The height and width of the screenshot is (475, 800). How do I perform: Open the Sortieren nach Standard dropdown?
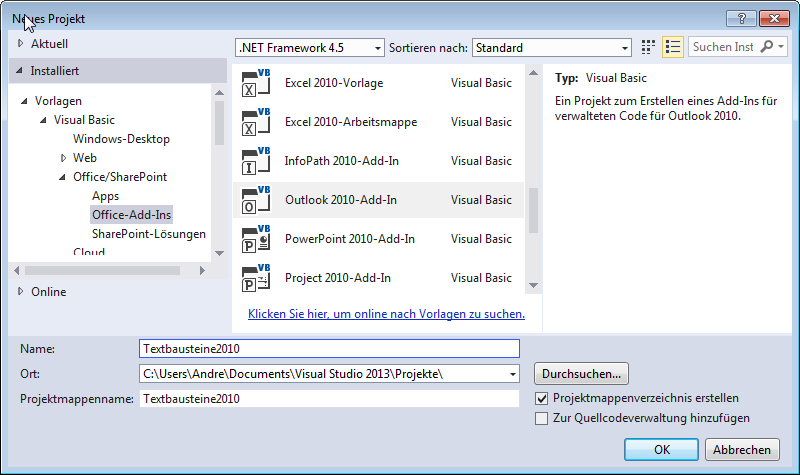[552, 48]
